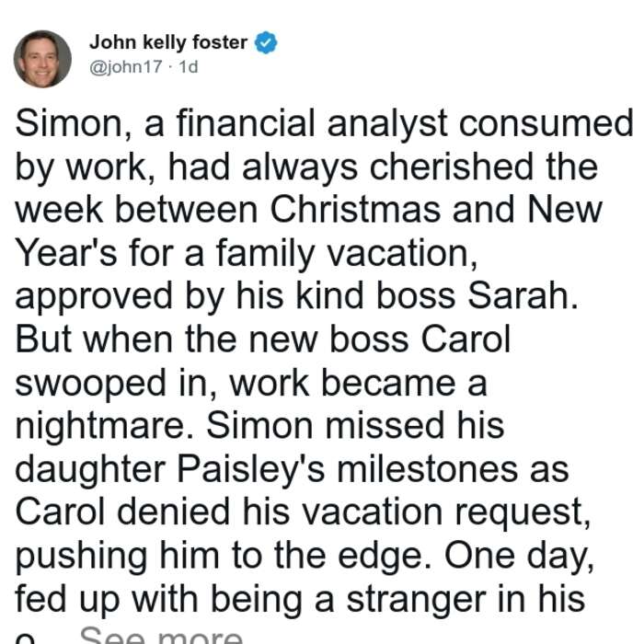Click the blue verified badge icon

266,42
